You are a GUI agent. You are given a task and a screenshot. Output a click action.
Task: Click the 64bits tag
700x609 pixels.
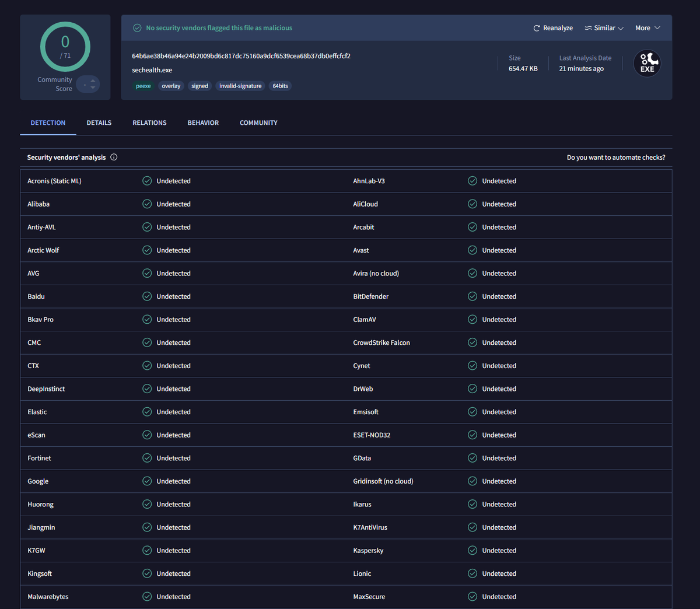pyautogui.click(x=280, y=86)
